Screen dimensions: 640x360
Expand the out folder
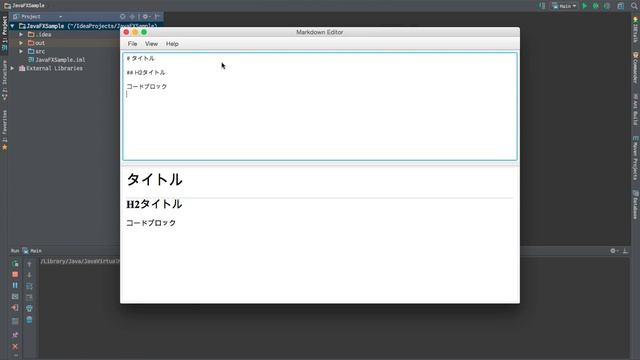click(21, 43)
